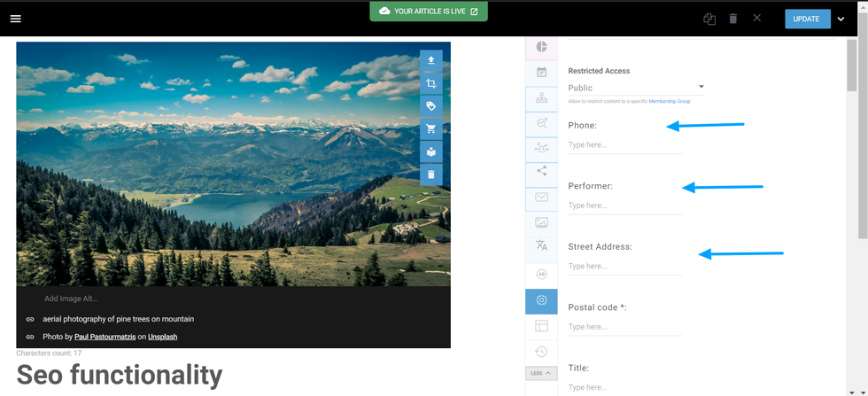Open the share settings sidebar icon
The image size is (868, 396).
(541, 171)
